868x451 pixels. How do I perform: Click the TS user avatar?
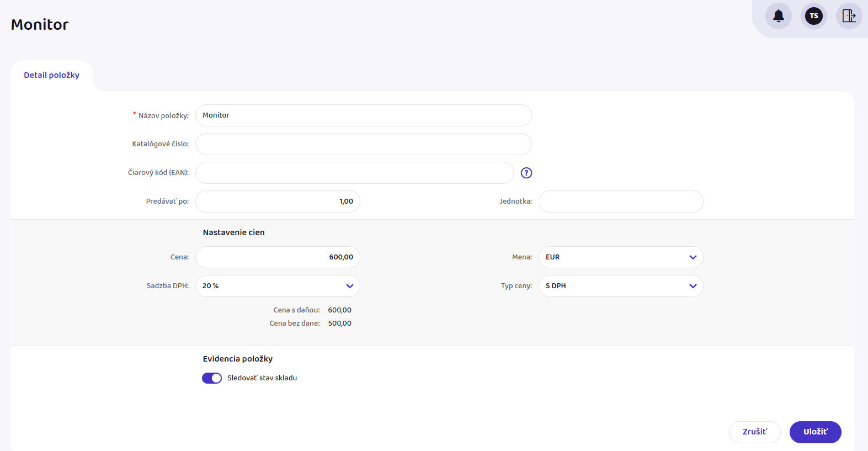813,16
